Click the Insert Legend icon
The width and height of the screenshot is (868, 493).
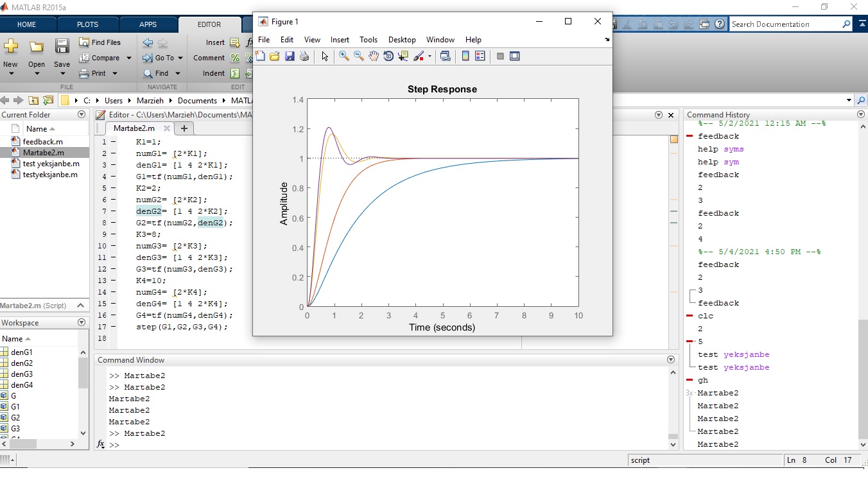click(x=480, y=56)
